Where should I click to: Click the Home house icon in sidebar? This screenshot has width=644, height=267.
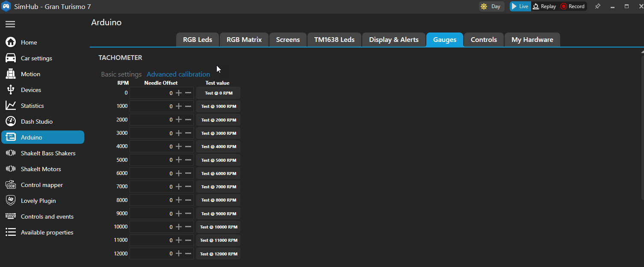coord(11,42)
